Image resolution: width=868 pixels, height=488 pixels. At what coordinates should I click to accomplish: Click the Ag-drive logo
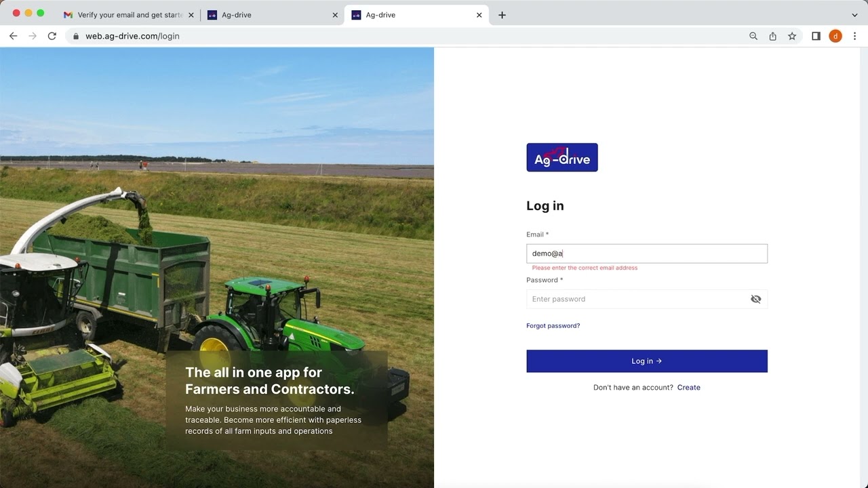pos(562,157)
